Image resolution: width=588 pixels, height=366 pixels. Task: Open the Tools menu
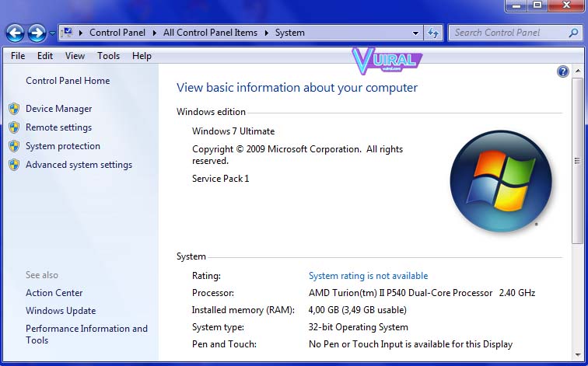[x=108, y=56]
